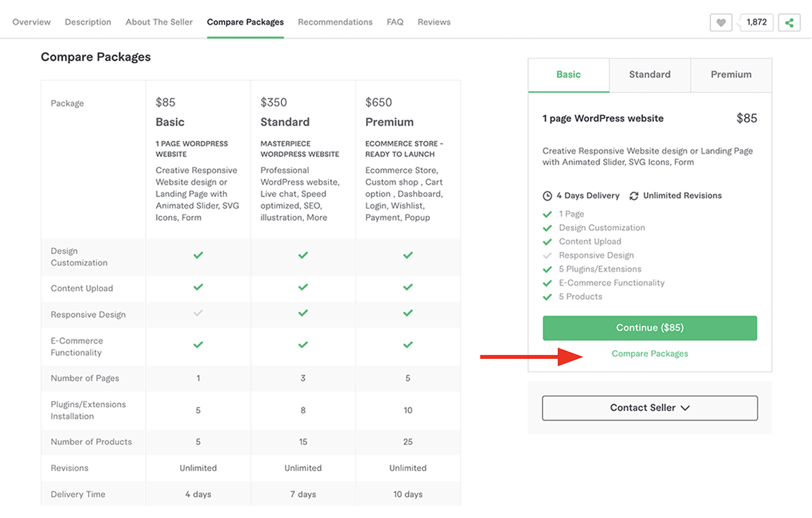Open About The Seller tab
812x518 pixels.
pyautogui.click(x=159, y=22)
